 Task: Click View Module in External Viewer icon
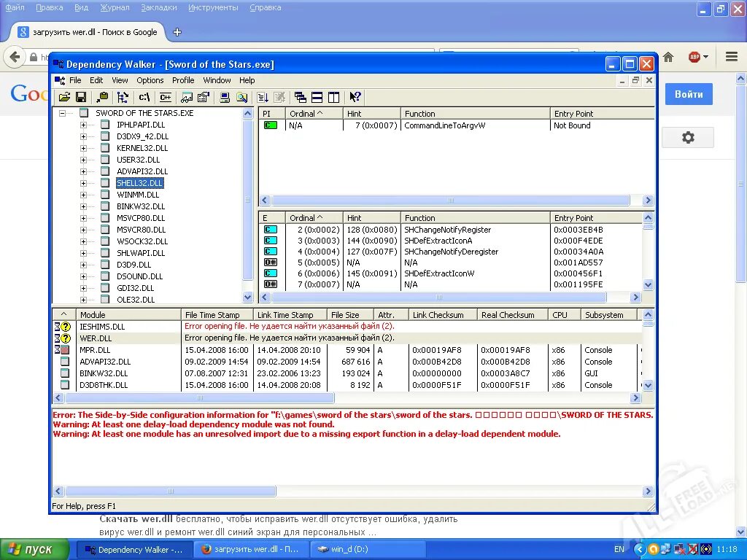[x=186, y=98]
